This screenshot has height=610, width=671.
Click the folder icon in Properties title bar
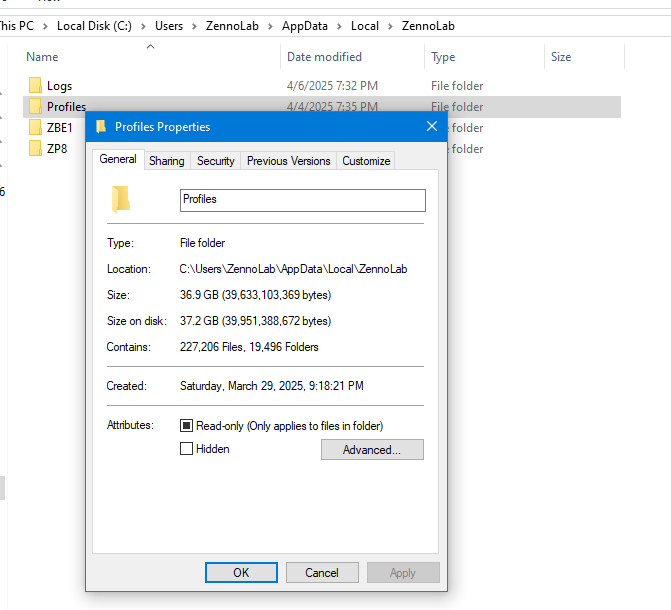coord(101,127)
